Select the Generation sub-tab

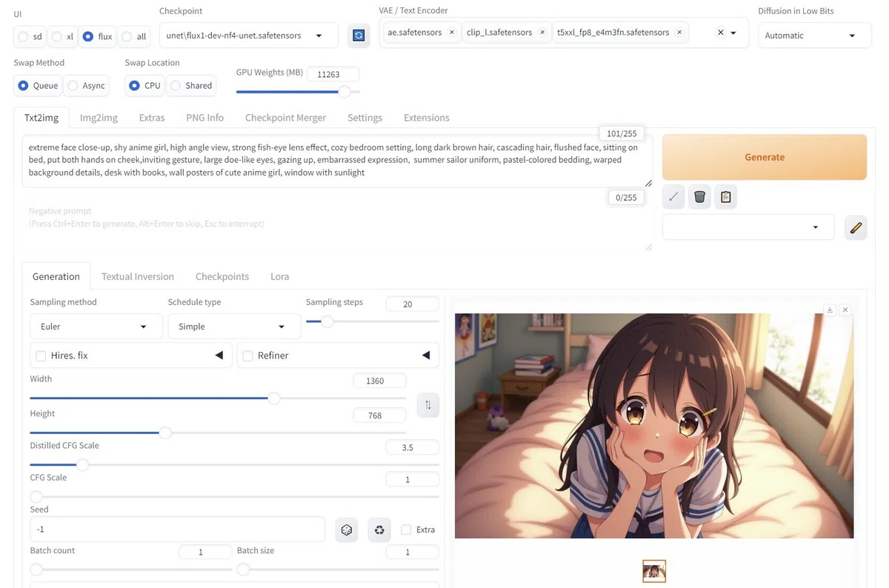[x=56, y=276]
